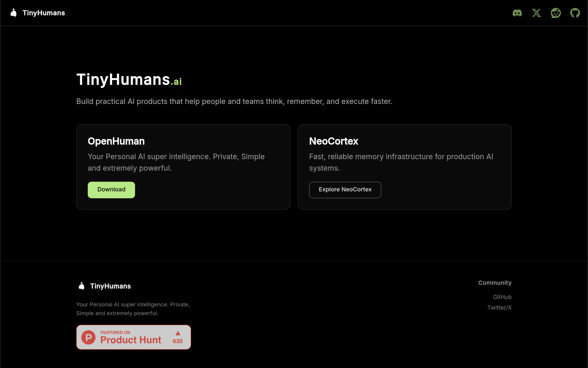Click the TinyHumans logo icon in footer
This screenshot has width=588, height=368.
[81, 286]
